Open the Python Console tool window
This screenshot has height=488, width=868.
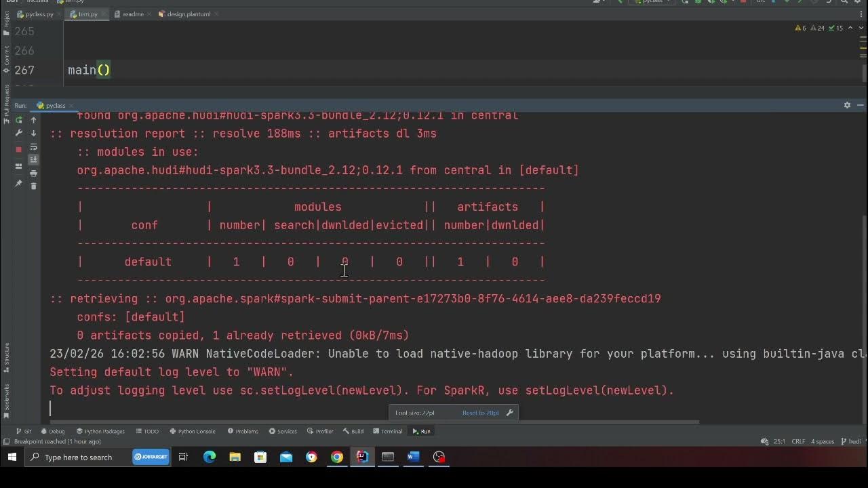[x=193, y=431]
